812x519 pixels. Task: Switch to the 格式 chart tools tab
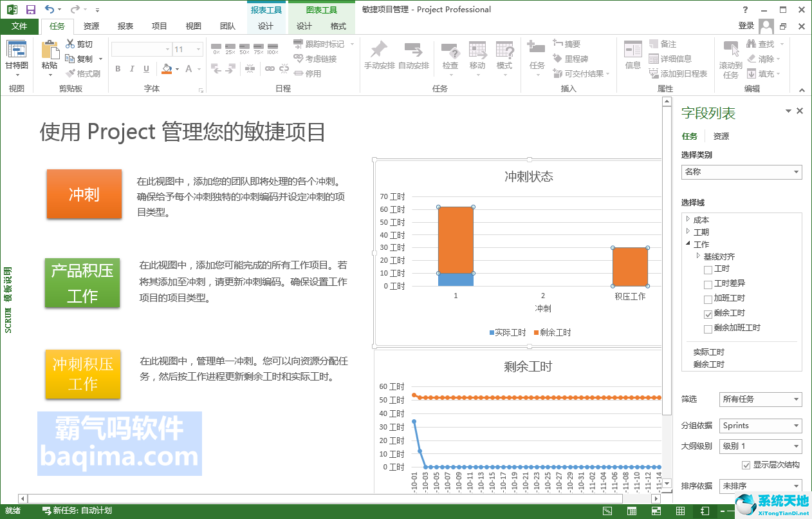tap(338, 26)
